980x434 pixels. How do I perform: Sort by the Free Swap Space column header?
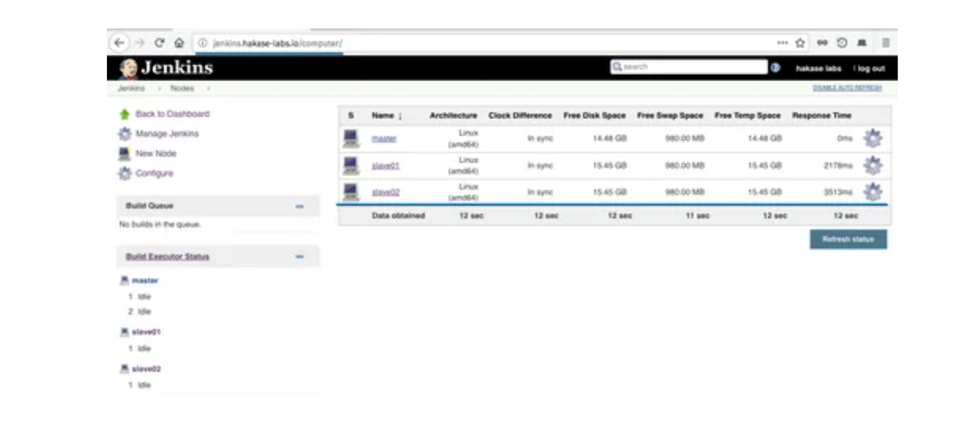tap(670, 116)
